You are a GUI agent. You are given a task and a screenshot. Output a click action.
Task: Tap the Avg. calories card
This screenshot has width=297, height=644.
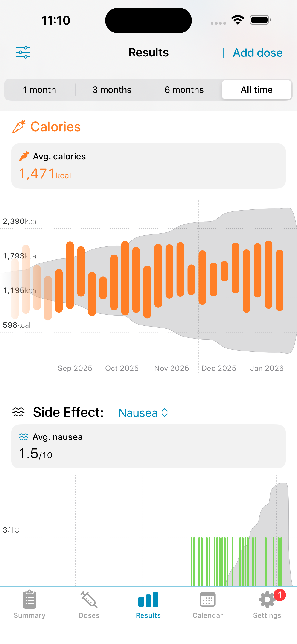[148, 166]
